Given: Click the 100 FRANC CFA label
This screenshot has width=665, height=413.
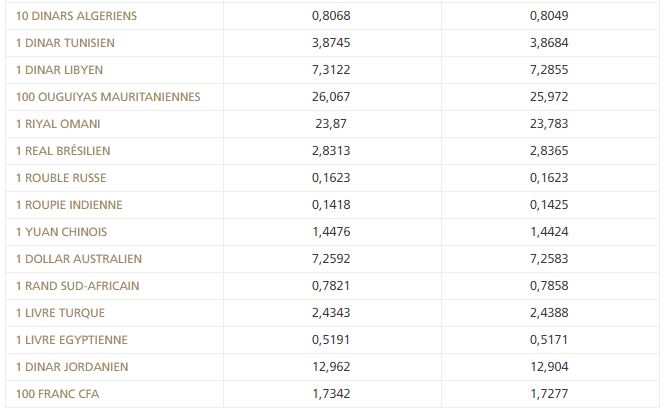Looking at the screenshot, I should coord(58,395).
